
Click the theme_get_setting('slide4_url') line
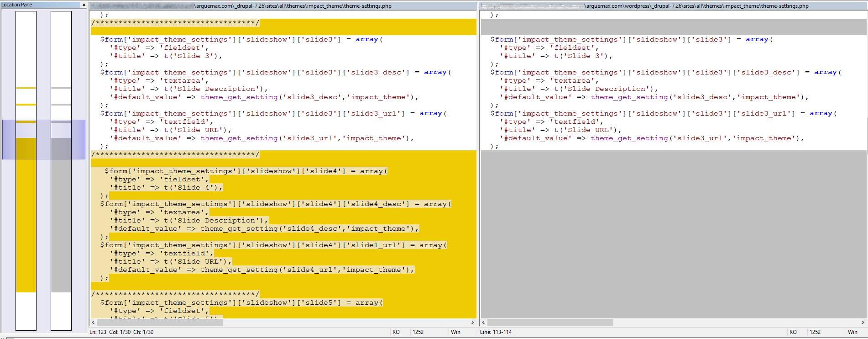261,270
